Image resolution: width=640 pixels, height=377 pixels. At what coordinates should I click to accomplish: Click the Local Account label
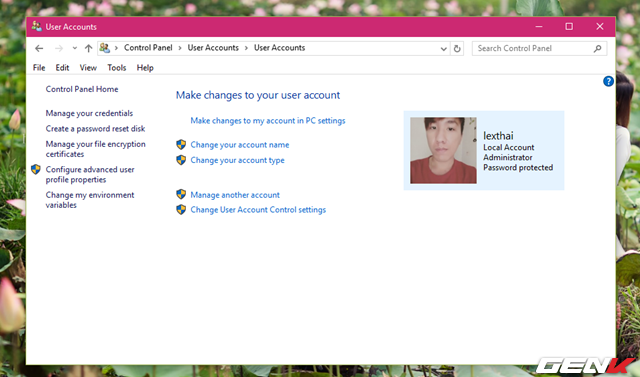[509, 147]
